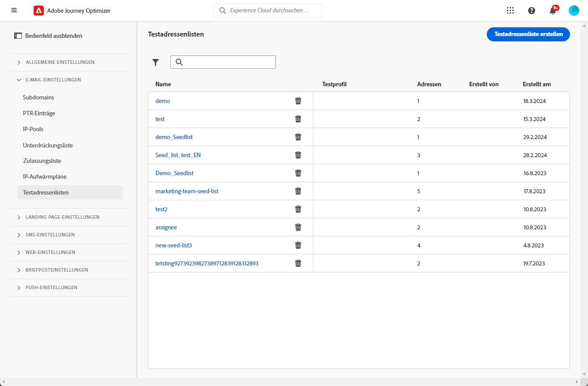This screenshot has height=386, width=588.
Task: Expand SMS-Einstellungen section
Action: (50, 235)
